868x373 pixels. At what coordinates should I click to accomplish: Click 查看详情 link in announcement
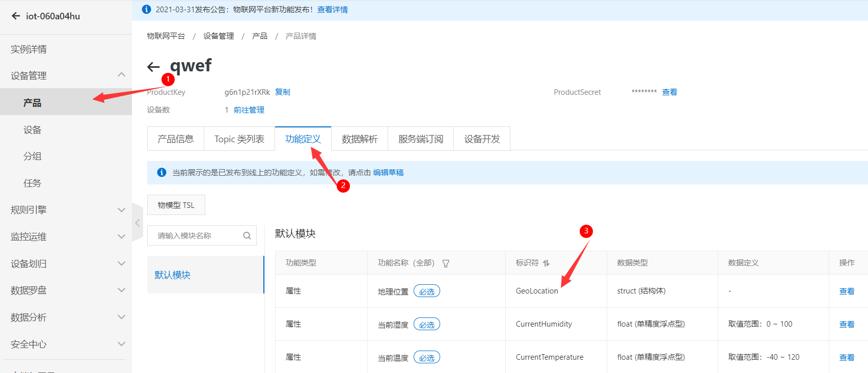[333, 9]
